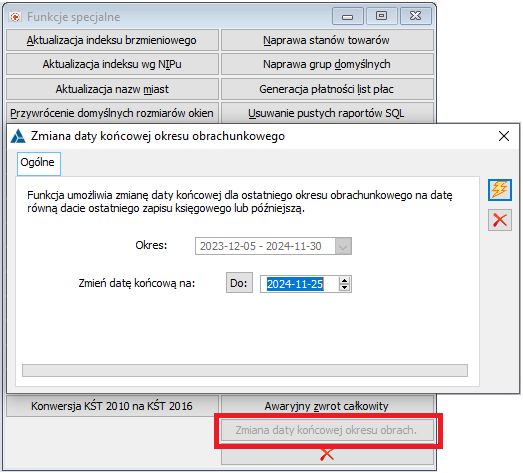Increase the end date with the up spinner
This screenshot has width=523, height=473.
[x=345, y=281]
